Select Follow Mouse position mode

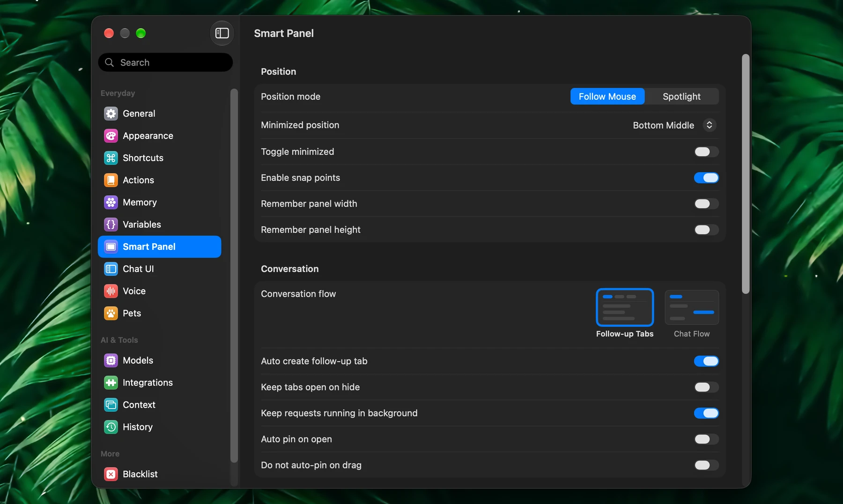pyautogui.click(x=607, y=96)
